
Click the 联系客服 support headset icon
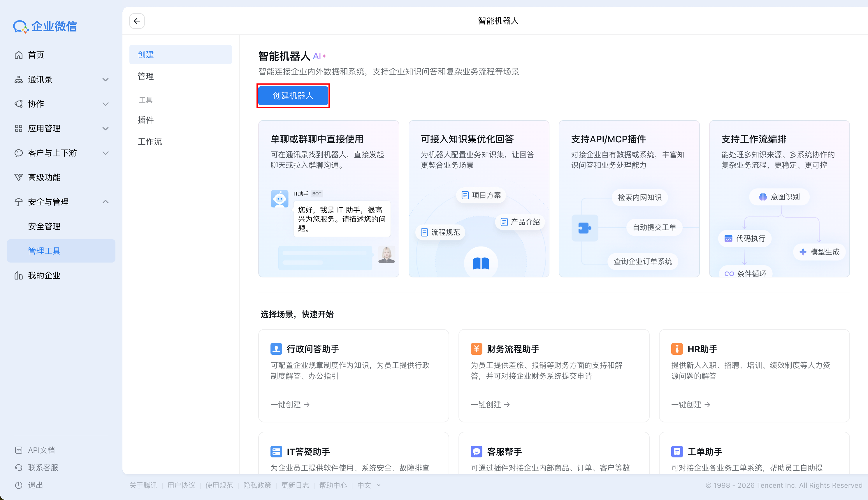19,467
